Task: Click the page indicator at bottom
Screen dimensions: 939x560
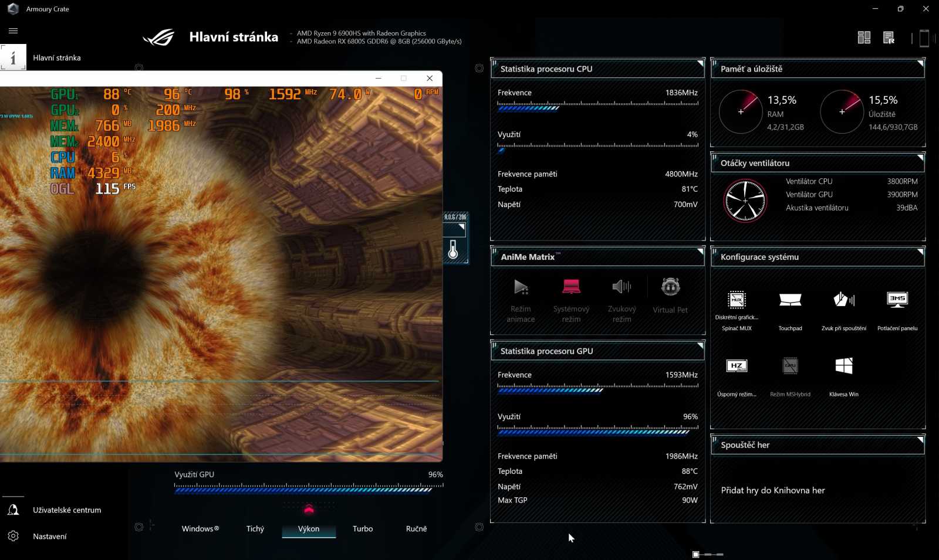Action: (x=707, y=554)
